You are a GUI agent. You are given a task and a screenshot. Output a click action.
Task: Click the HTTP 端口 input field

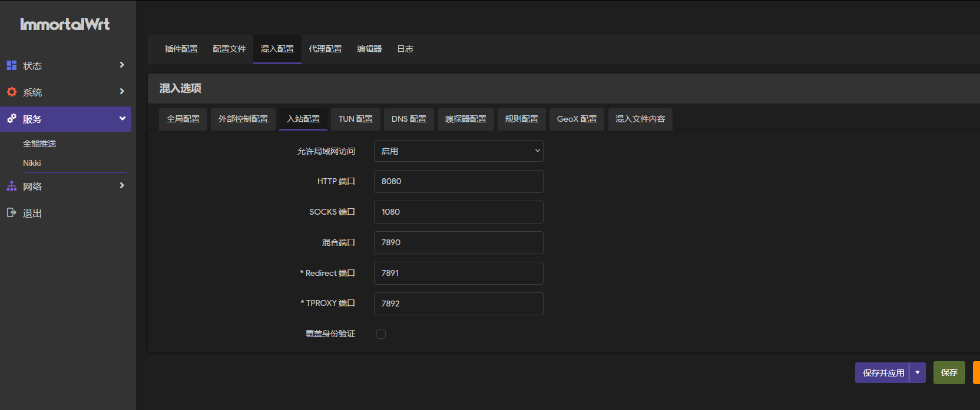(x=458, y=181)
